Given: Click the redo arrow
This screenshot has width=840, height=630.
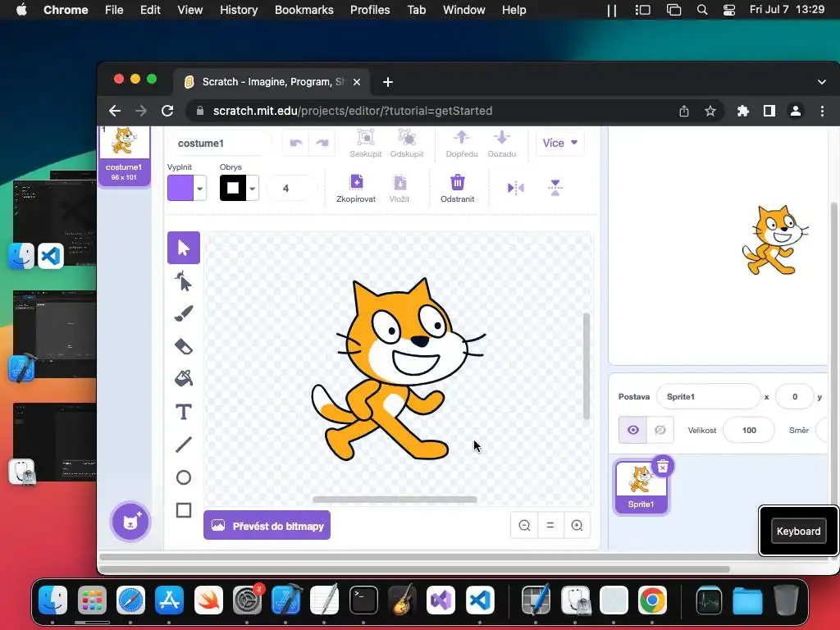Looking at the screenshot, I should (322, 143).
